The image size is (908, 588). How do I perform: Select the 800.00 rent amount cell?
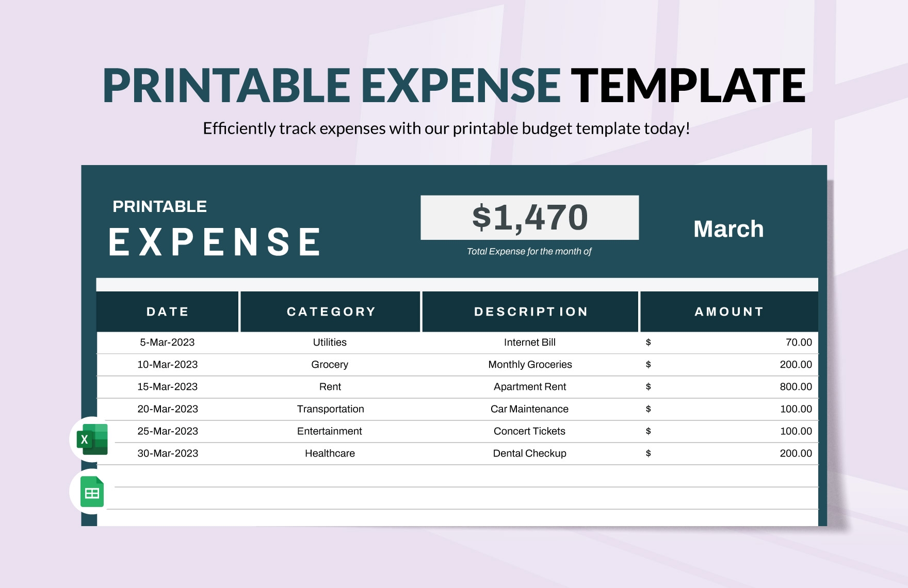tap(796, 387)
